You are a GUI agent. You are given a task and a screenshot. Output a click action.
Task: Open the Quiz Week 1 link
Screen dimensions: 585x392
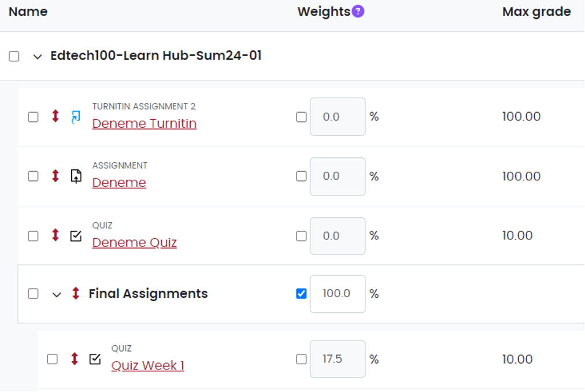[x=147, y=365]
